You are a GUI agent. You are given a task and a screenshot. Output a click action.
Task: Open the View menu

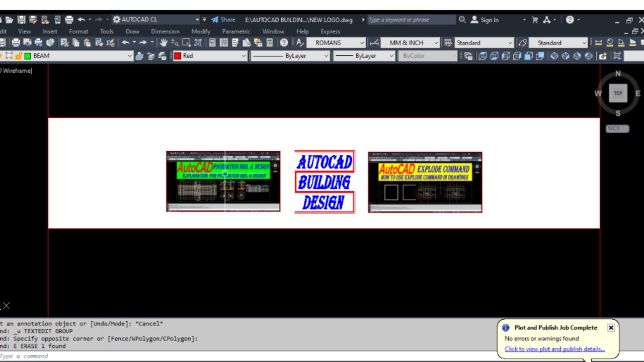[25, 31]
